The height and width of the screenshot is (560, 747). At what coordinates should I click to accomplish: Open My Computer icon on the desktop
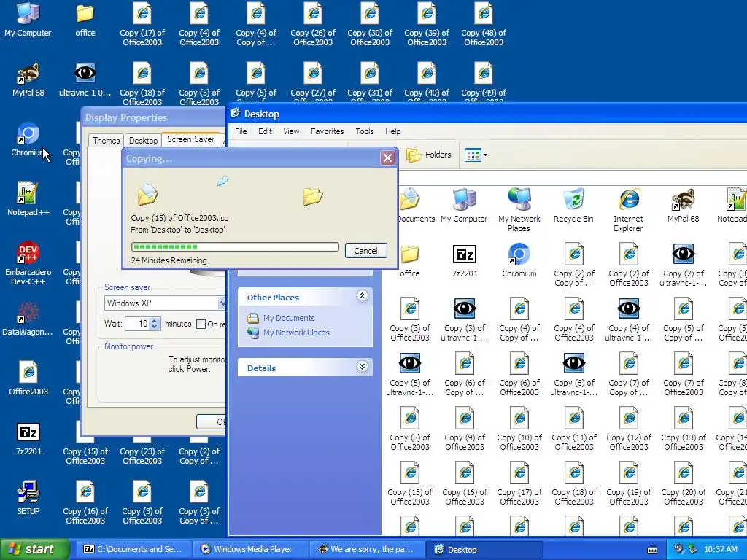click(x=28, y=20)
